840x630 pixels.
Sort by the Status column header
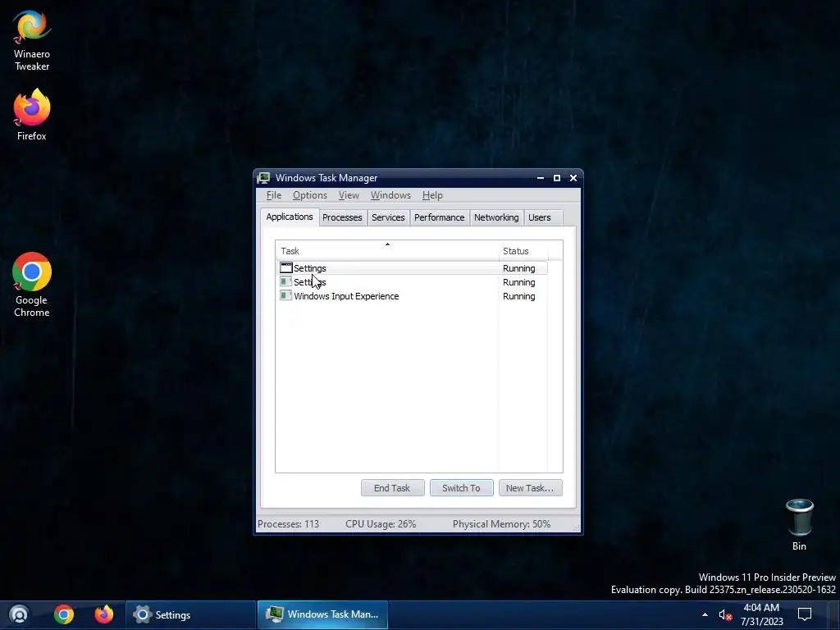pyautogui.click(x=523, y=251)
